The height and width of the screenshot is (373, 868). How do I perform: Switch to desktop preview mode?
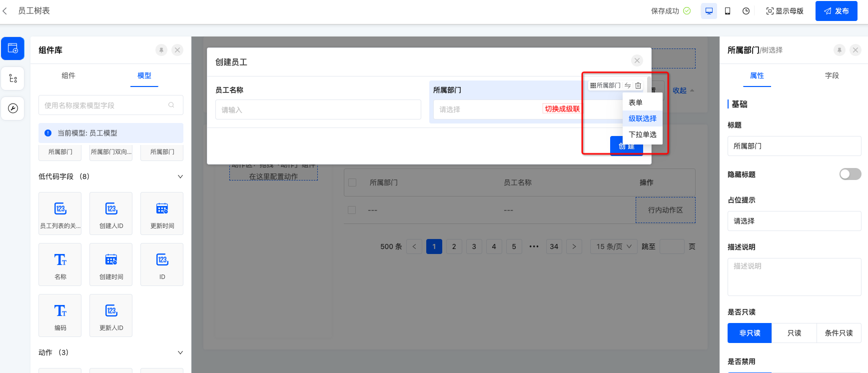pyautogui.click(x=709, y=11)
